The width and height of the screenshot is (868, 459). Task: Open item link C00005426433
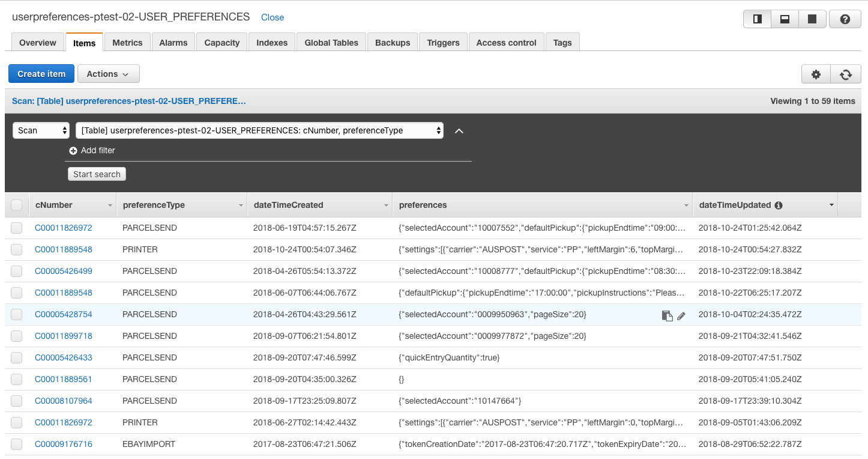click(64, 357)
